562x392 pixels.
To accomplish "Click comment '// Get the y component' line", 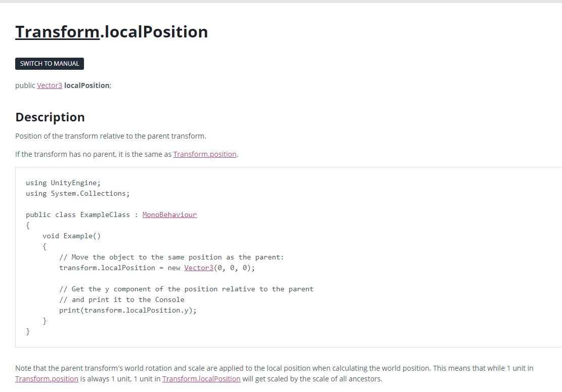I will pyautogui.click(x=186, y=289).
